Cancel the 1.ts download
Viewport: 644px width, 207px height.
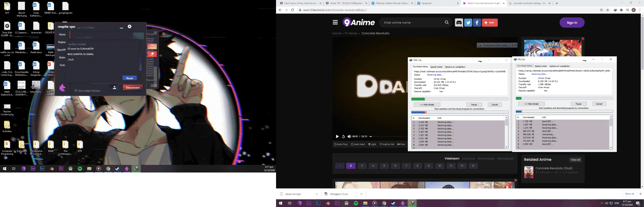(494, 105)
